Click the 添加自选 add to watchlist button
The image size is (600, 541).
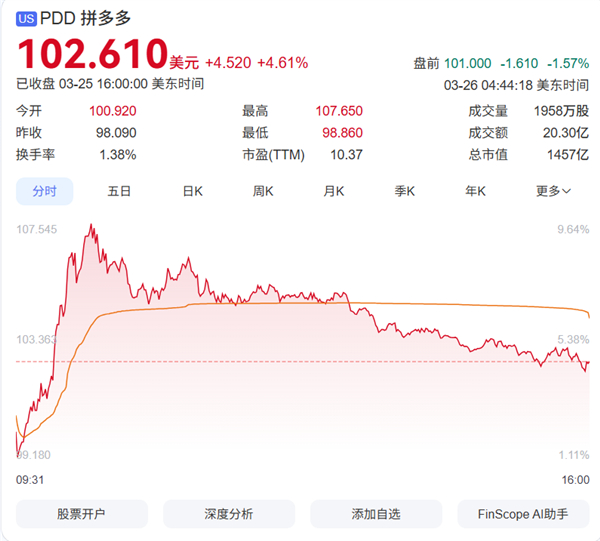(376, 514)
